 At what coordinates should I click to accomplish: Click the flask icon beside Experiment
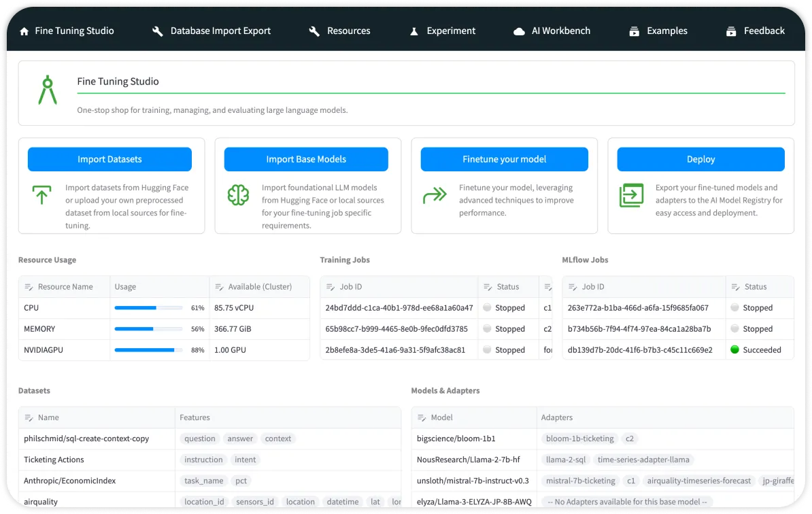(413, 31)
